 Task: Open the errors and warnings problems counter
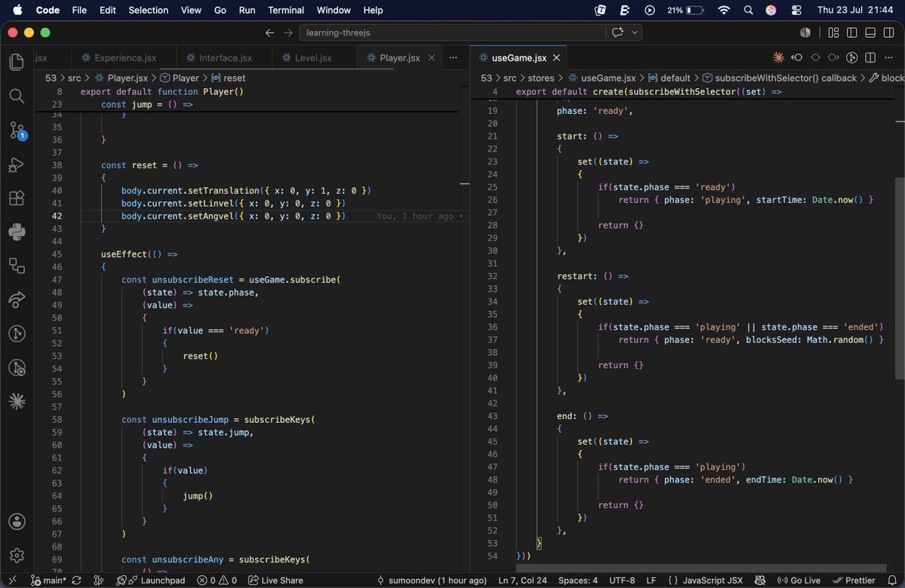(217, 580)
